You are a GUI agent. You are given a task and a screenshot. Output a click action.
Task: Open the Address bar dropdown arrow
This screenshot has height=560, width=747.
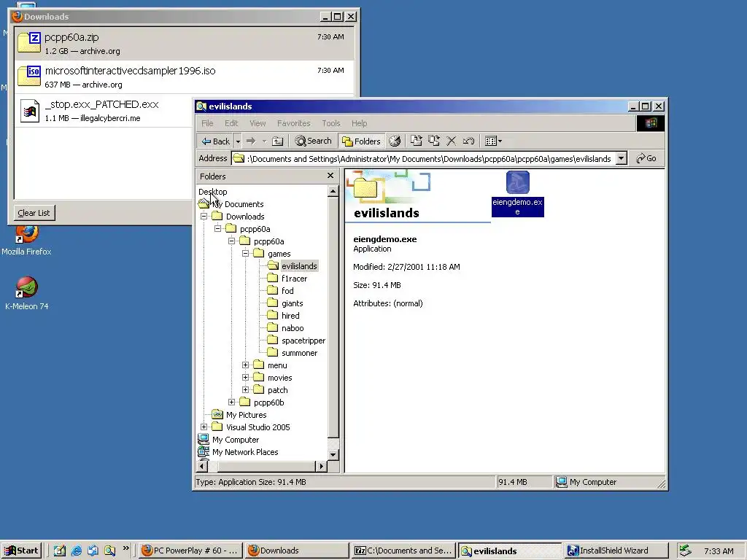pyautogui.click(x=621, y=158)
